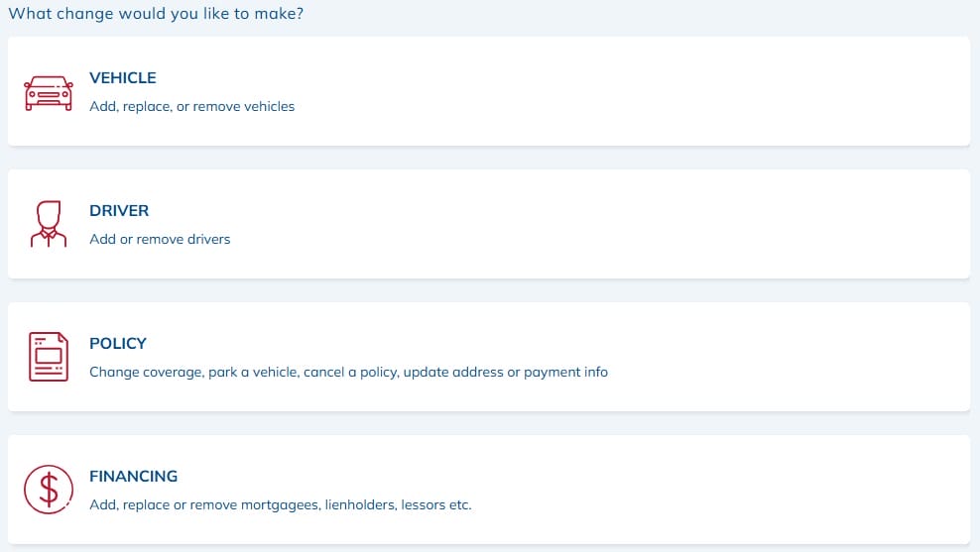Click "Add, replace or remove mortgagees" description

[x=280, y=504]
